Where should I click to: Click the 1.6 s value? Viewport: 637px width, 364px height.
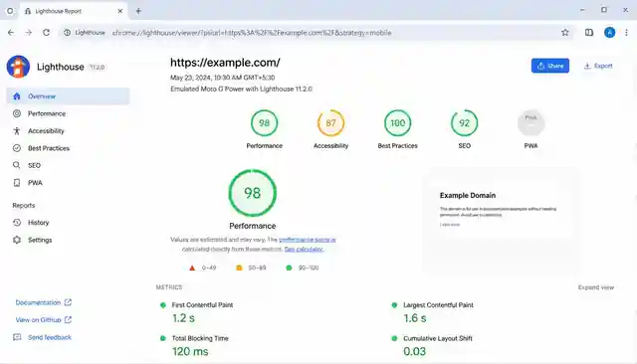click(414, 318)
